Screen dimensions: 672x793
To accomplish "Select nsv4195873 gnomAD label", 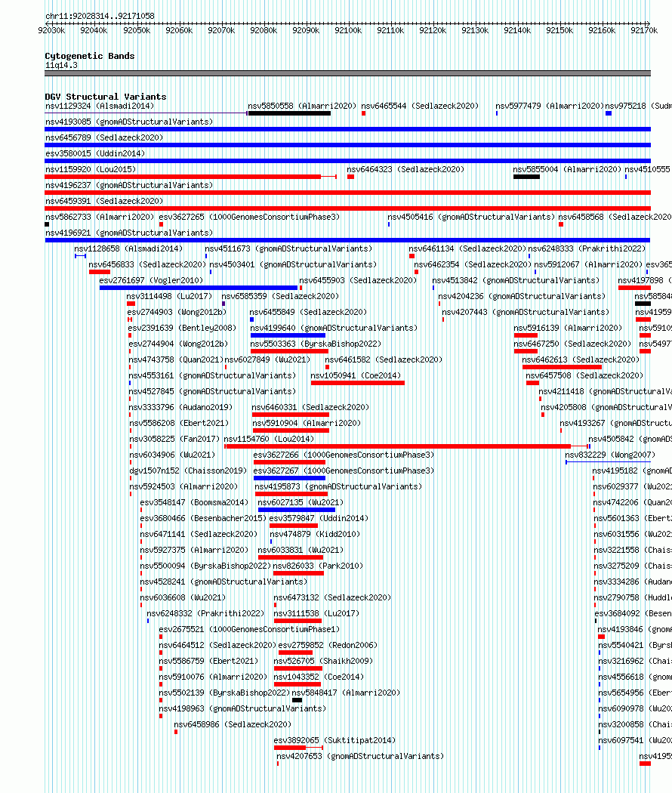I will point(338,486).
